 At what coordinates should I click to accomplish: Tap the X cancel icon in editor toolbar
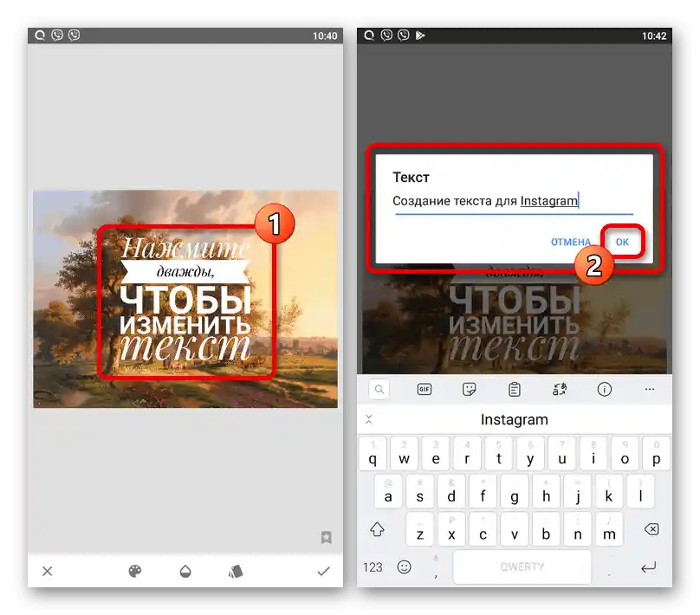48,571
